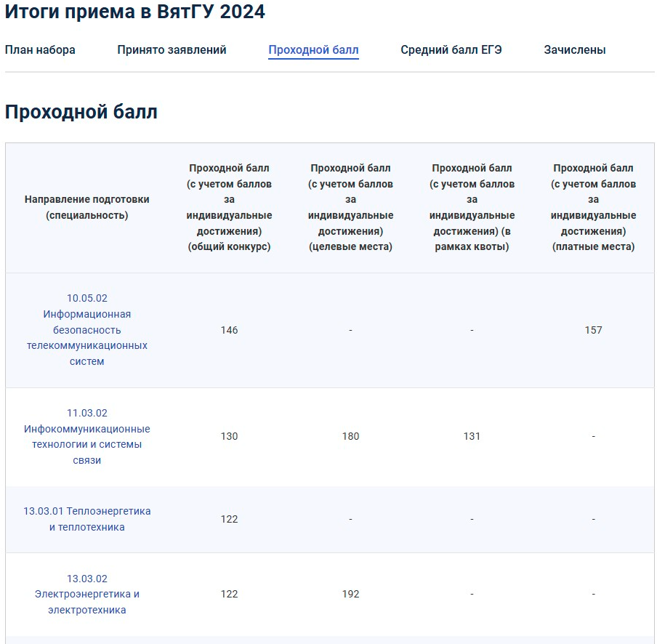The width and height of the screenshot is (657, 644).
Task: Open 13.03.01 Теплоэнергетика и теплотехника link
Action: (x=87, y=519)
